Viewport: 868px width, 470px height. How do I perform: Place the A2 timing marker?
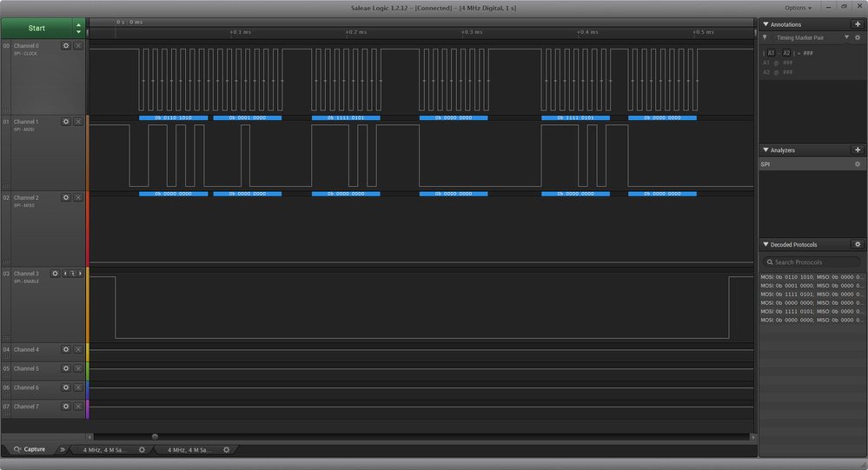[786, 53]
